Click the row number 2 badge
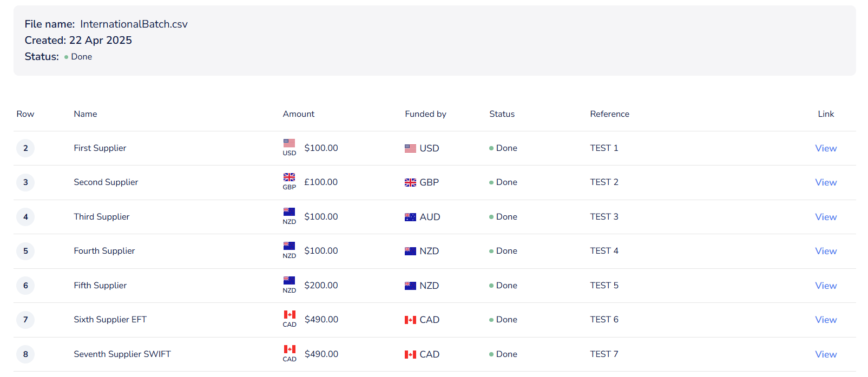This screenshot has width=868, height=377. [x=25, y=148]
